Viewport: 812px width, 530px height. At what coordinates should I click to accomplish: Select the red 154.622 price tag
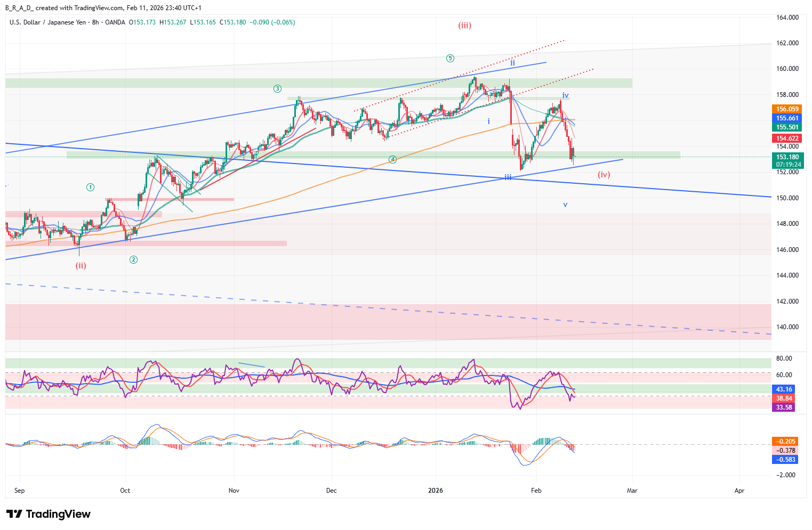(787, 138)
